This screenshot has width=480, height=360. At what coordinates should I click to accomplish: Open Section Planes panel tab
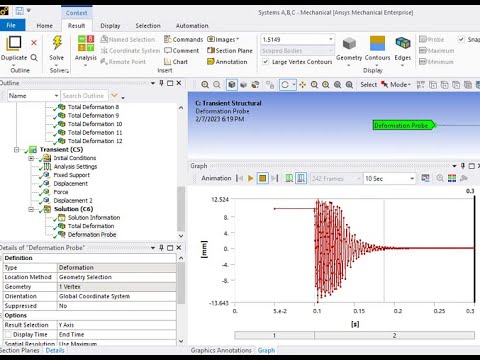(20, 350)
